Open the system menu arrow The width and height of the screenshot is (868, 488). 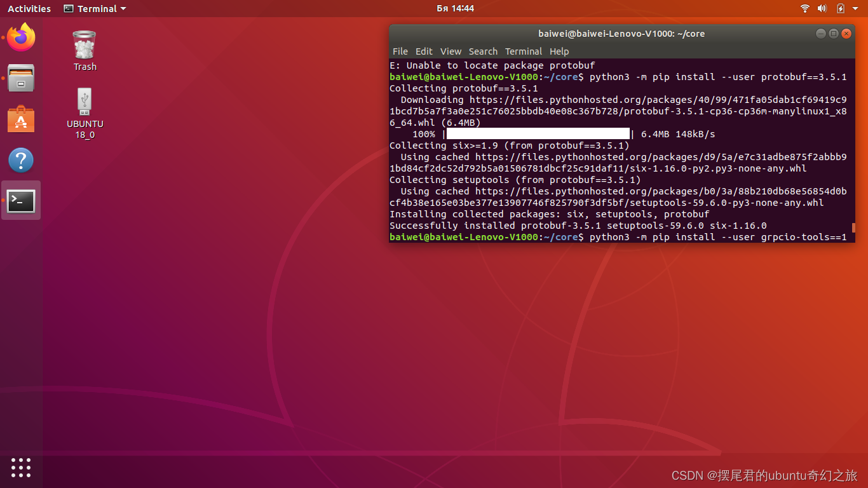coord(855,9)
